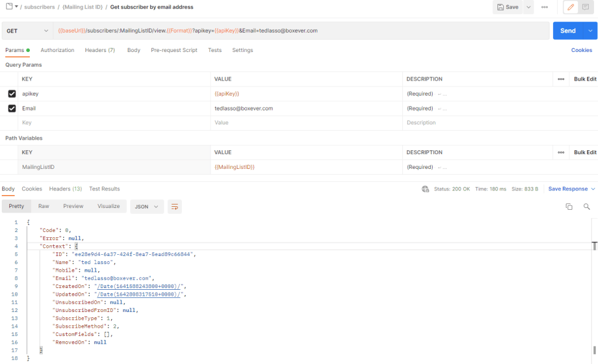Screen dimensions: 598x364
Task: Open the GET method dropdown
Action: pos(27,30)
